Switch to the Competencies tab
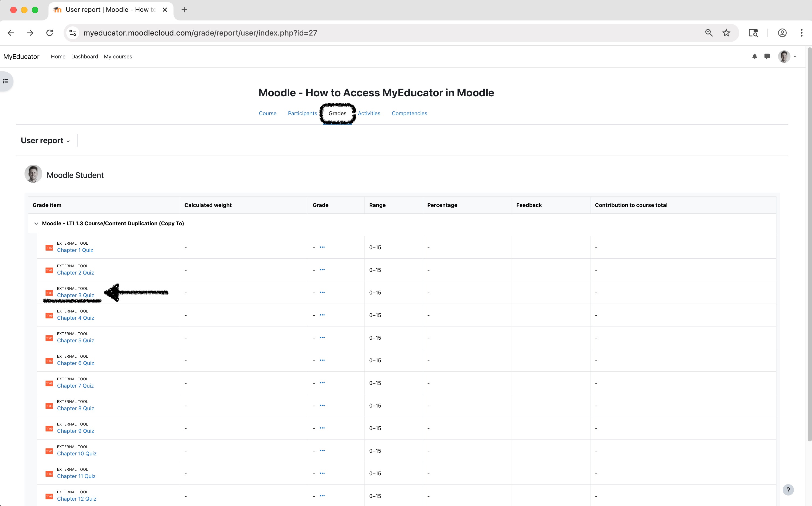812x506 pixels. pos(409,114)
